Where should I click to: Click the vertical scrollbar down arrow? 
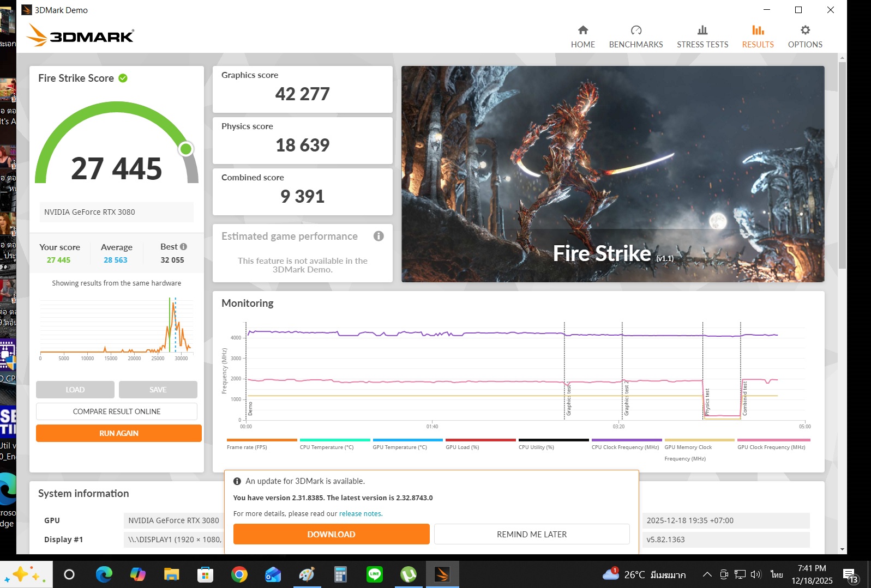(x=842, y=549)
